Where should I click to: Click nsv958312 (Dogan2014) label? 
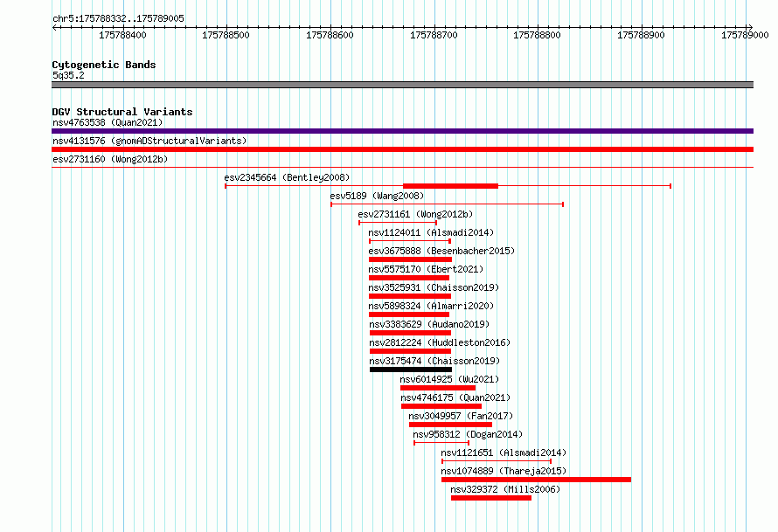tap(468, 434)
